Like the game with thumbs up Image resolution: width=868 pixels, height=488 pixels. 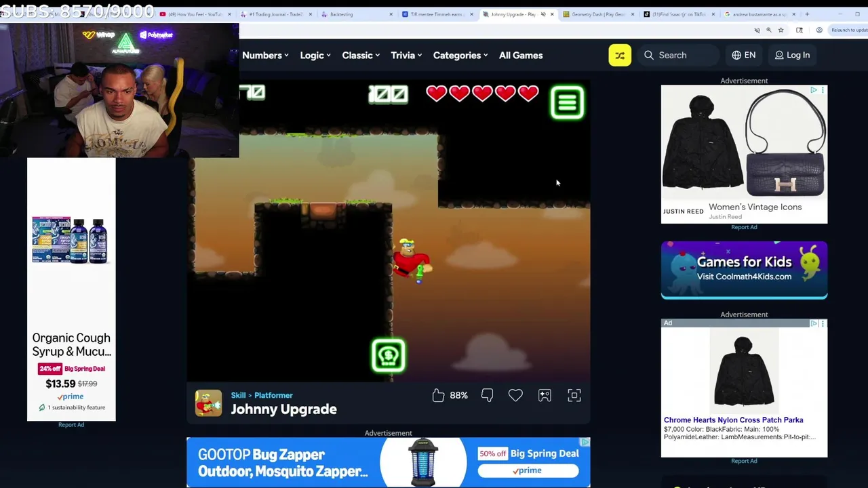pos(438,395)
